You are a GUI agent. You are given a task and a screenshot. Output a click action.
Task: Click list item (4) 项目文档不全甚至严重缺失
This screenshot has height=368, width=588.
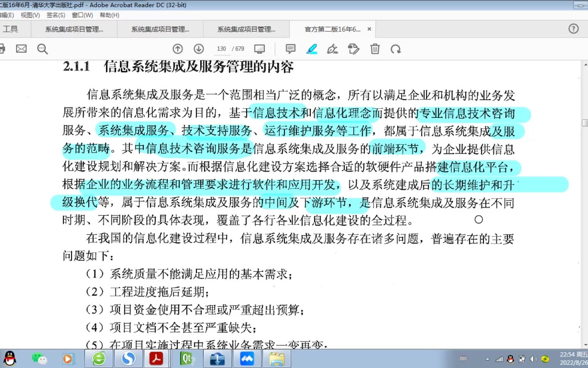[171, 327]
